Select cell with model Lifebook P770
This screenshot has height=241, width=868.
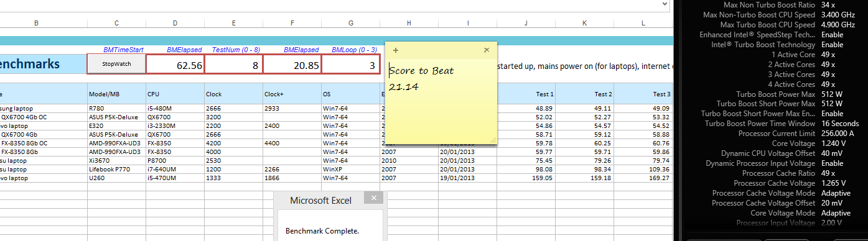click(116, 169)
